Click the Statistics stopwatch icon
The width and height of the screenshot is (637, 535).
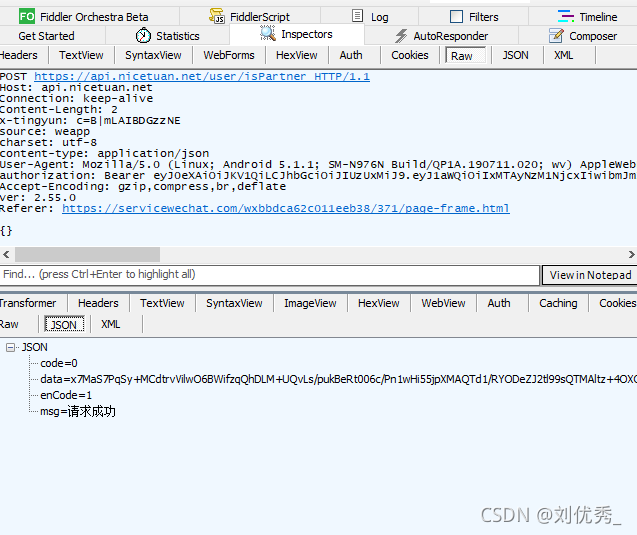pyautogui.click(x=143, y=35)
